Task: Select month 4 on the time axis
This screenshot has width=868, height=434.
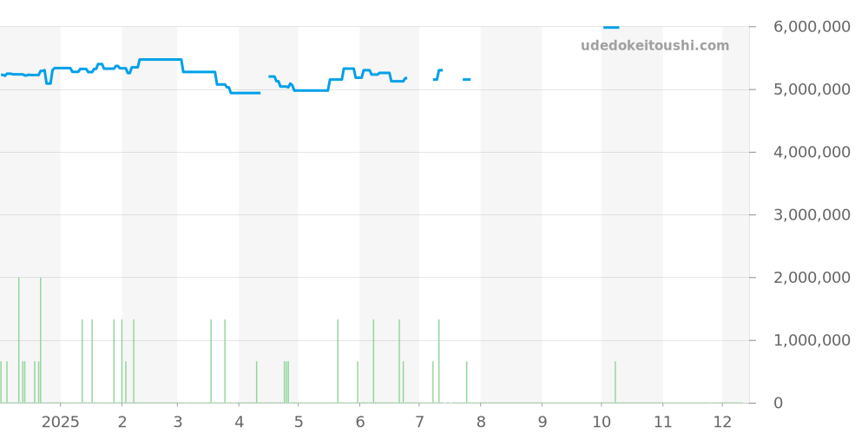Action: 239,422
